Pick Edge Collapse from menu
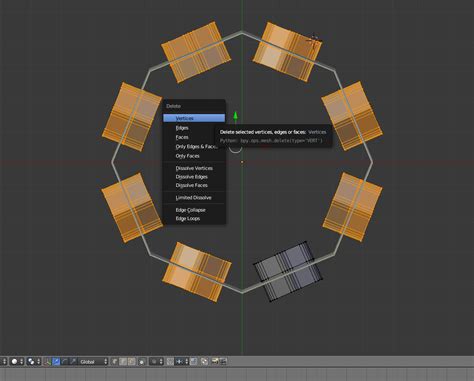Viewport: 474px width, 381px height. (194, 210)
